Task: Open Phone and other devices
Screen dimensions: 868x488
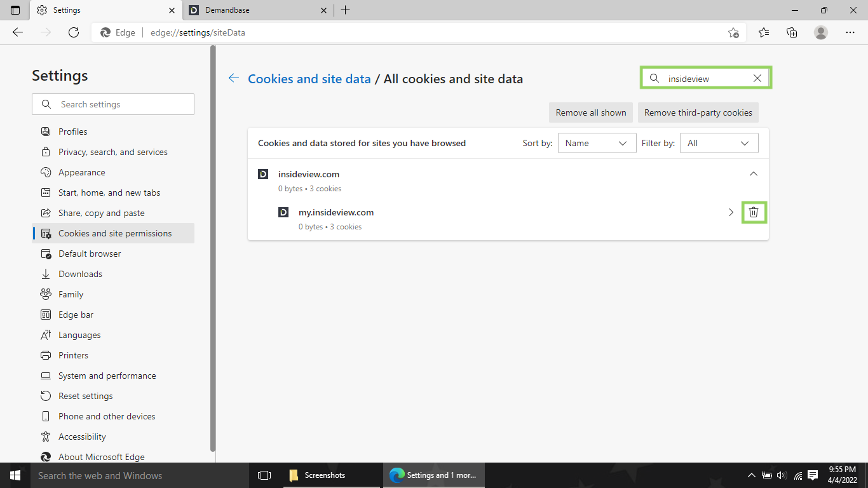Action: coord(113,416)
